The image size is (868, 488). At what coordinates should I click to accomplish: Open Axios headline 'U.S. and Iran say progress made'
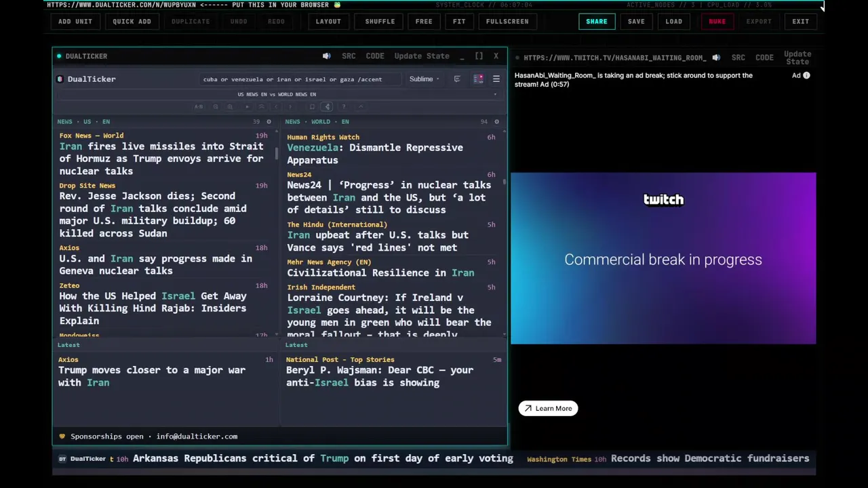point(156,265)
